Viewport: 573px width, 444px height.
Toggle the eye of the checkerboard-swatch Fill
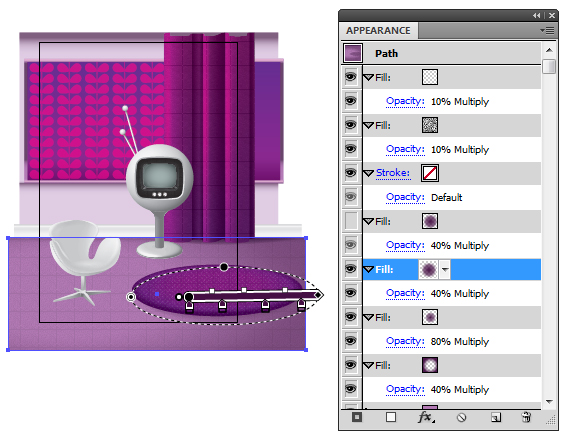coord(351,77)
